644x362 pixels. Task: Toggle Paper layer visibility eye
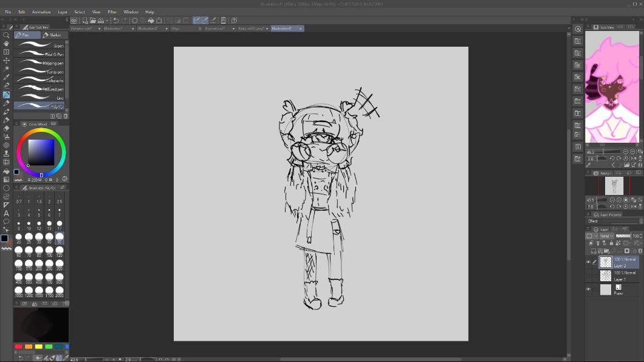[588, 290]
